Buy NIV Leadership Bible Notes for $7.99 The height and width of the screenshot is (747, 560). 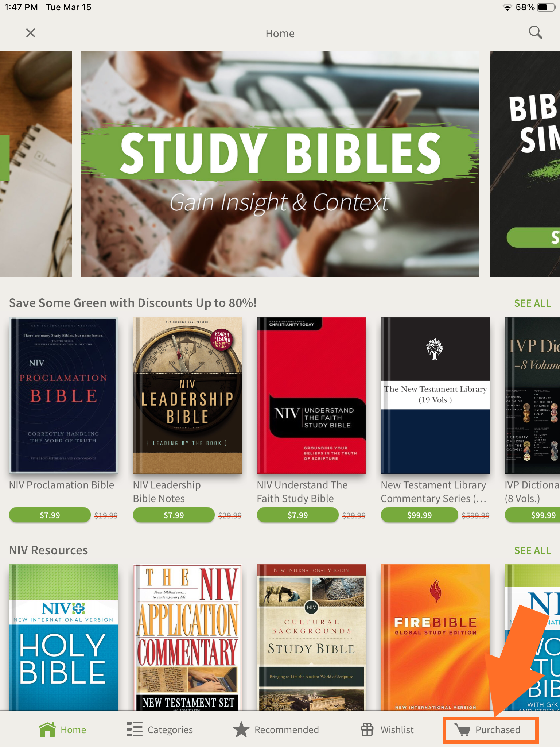(174, 515)
